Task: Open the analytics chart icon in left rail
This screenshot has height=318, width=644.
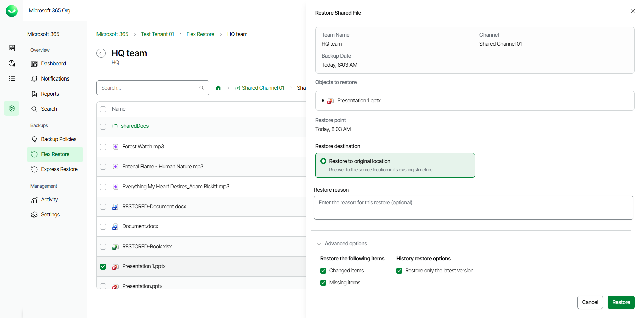Action: pyautogui.click(x=12, y=63)
